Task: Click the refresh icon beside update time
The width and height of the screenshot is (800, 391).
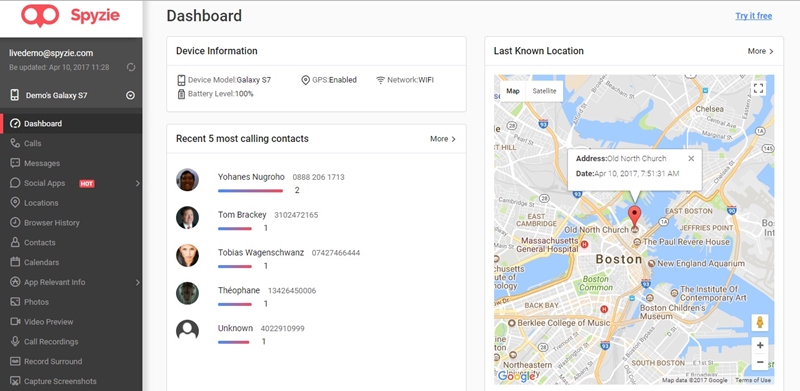Action: pos(131,67)
